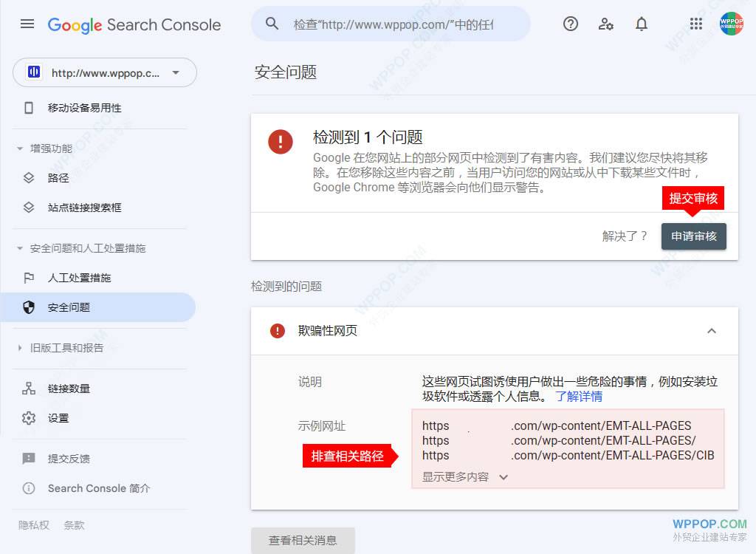Click the 提交反馈 feedback icon
Image resolution: width=756 pixels, height=554 pixels.
coord(29,459)
